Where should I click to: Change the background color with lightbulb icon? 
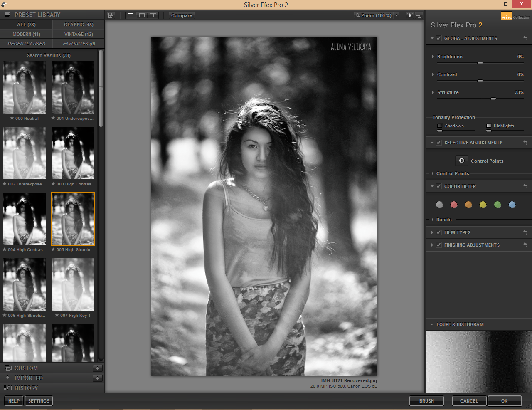[410, 15]
